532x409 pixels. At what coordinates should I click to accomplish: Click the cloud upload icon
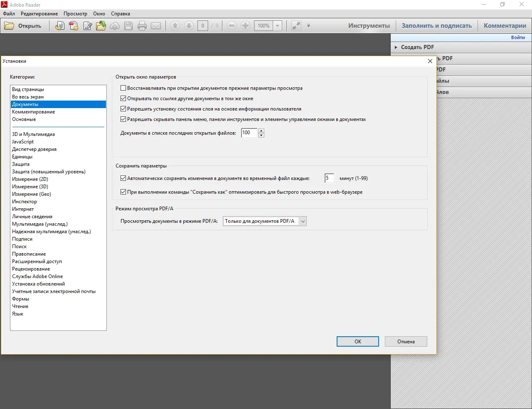coord(115,26)
